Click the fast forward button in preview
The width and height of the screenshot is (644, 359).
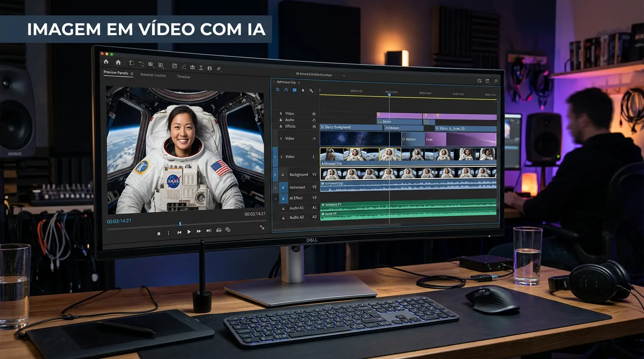pos(199,231)
